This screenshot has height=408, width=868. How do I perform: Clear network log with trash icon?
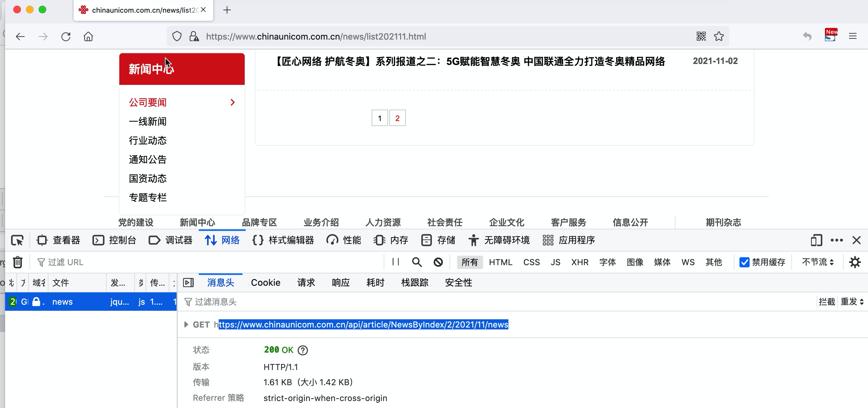(x=17, y=262)
